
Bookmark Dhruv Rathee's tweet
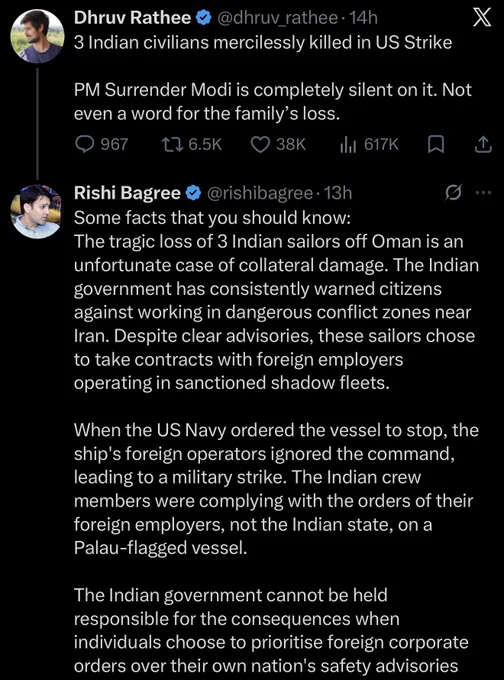(x=436, y=144)
